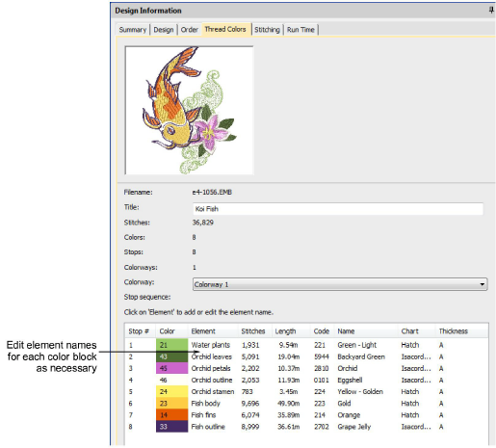Click the total stitches value 36,829
496x448 pixels.
coord(202,223)
